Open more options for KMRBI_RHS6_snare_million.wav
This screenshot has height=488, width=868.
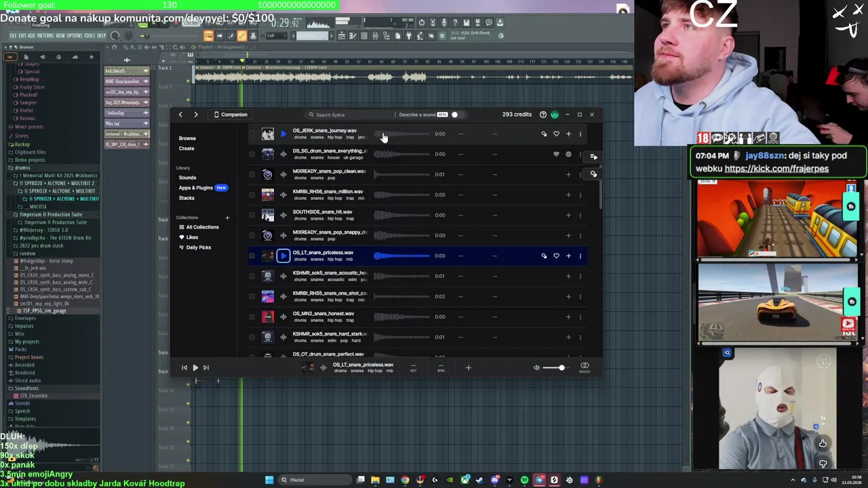pos(580,195)
